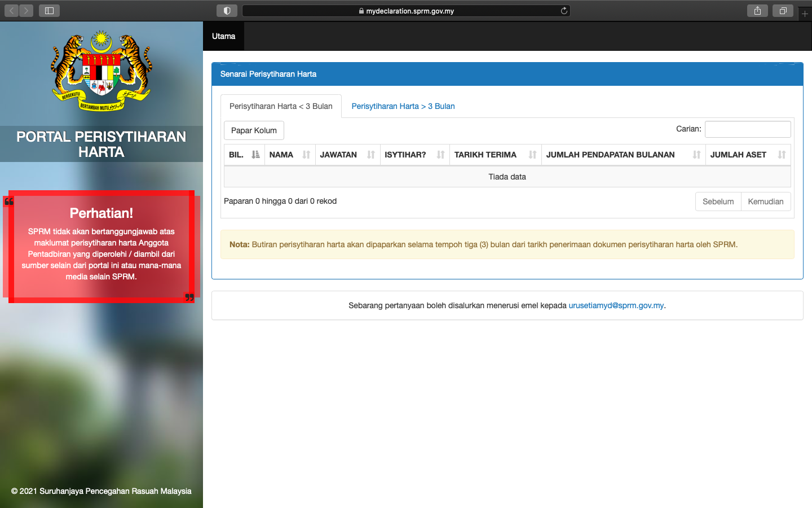Toggle the Safari sidebar button
The height and width of the screenshot is (508, 812).
tap(49, 11)
